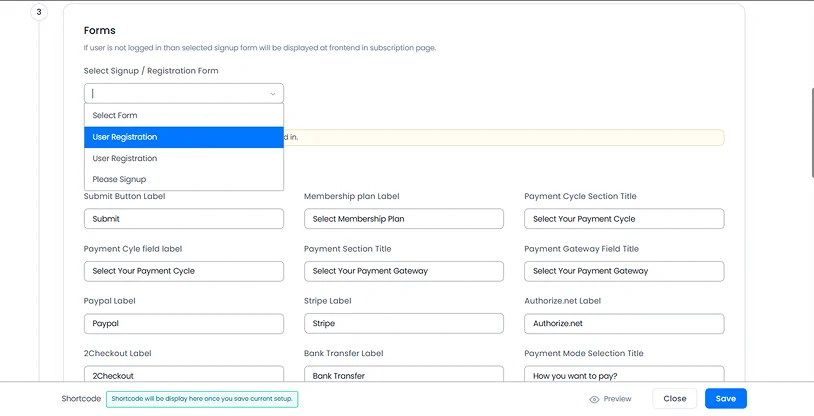
Task: Edit the Payment Section Title input
Action: (x=404, y=271)
